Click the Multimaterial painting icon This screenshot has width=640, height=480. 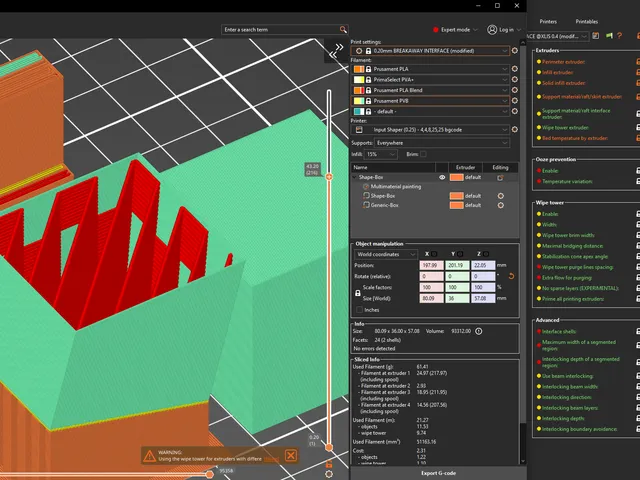366,187
